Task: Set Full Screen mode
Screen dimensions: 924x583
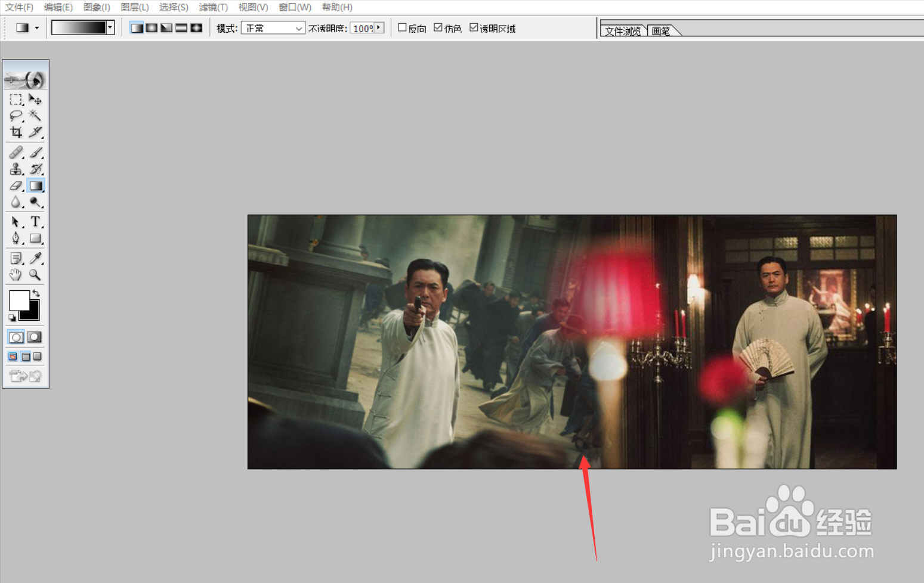Action: (38, 356)
